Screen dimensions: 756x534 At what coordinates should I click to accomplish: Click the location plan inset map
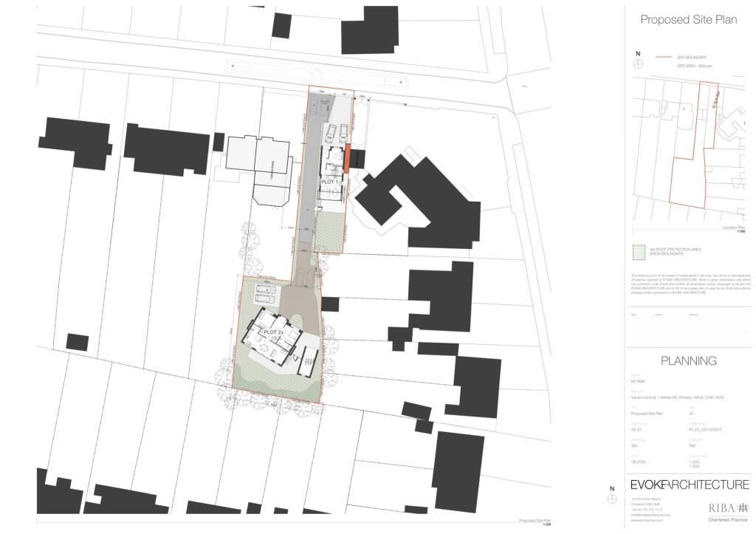(688, 151)
